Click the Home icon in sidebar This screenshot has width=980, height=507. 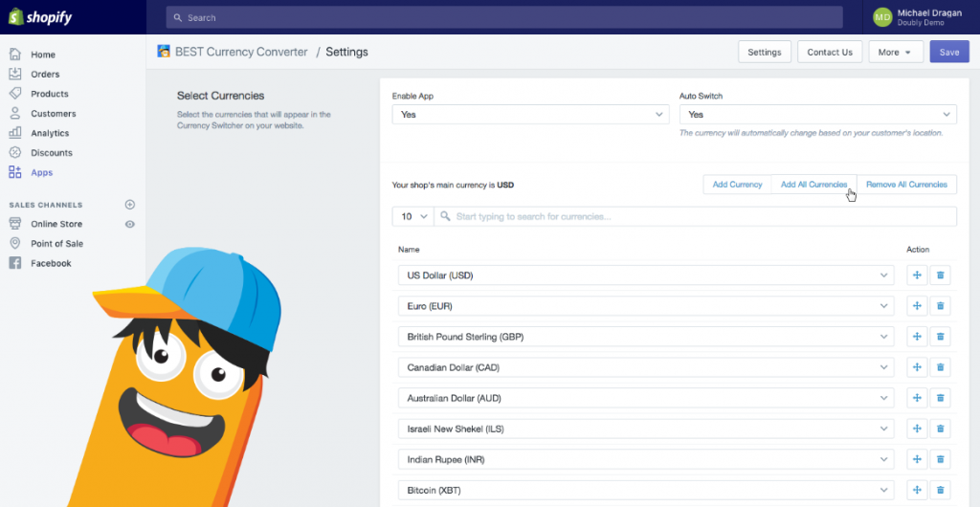(15, 55)
